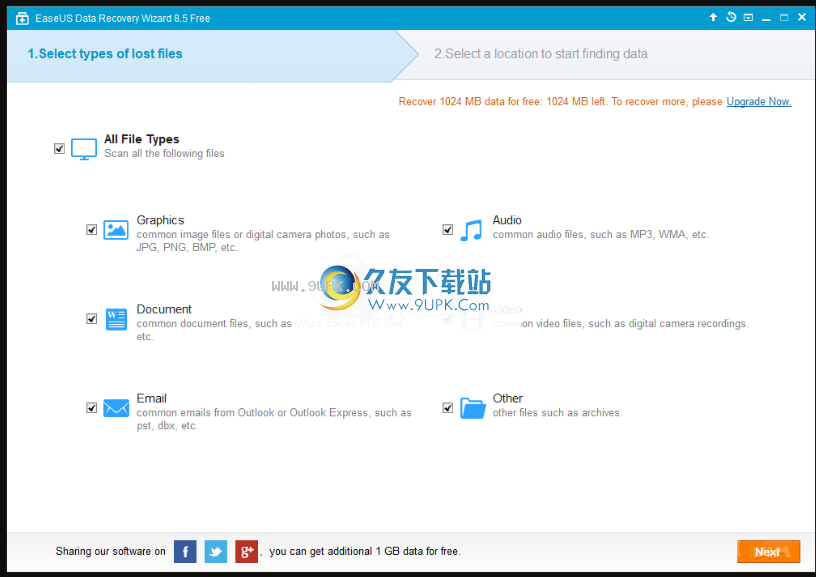Image resolution: width=816 pixels, height=577 pixels.
Task: Click the Other label text
Action: coord(507,398)
